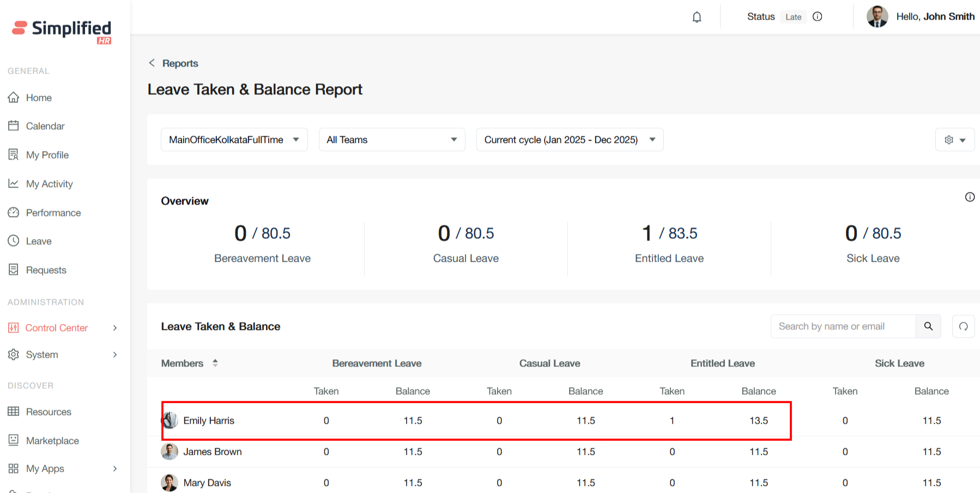The height and width of the screenshot is (493, 980).
Task: Click the Emily Harris member name
Action: [208, 420]
